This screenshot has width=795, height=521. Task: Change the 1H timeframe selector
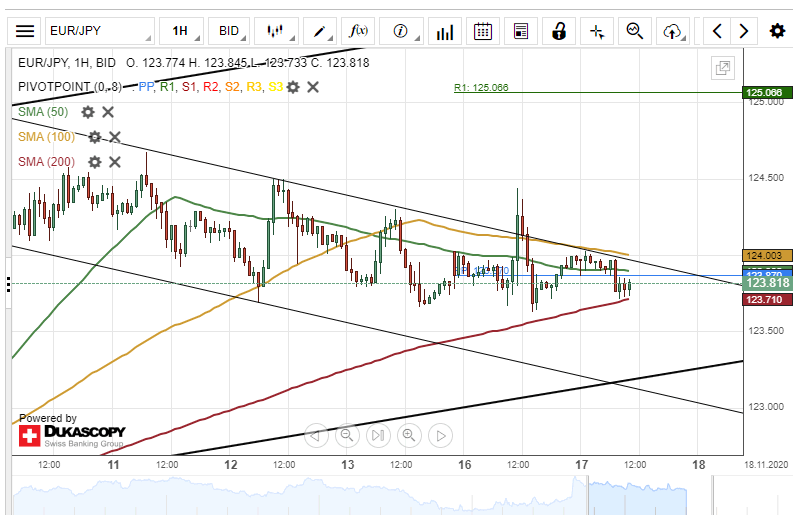[x=182, y=31]
